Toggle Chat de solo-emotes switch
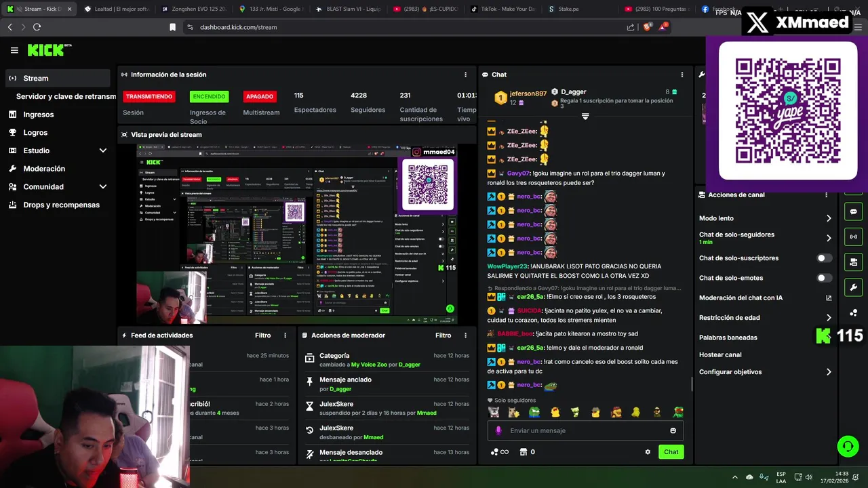The width and height of the screenshot is (868, 488). (x=824, y=278)
